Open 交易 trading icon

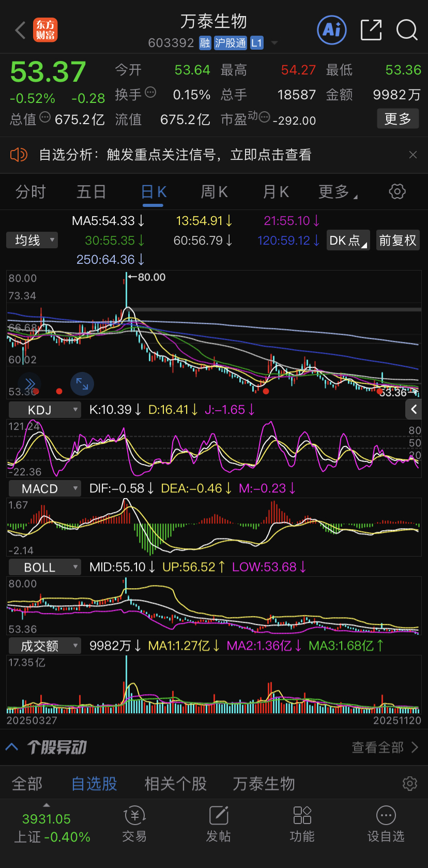[134, 824]
